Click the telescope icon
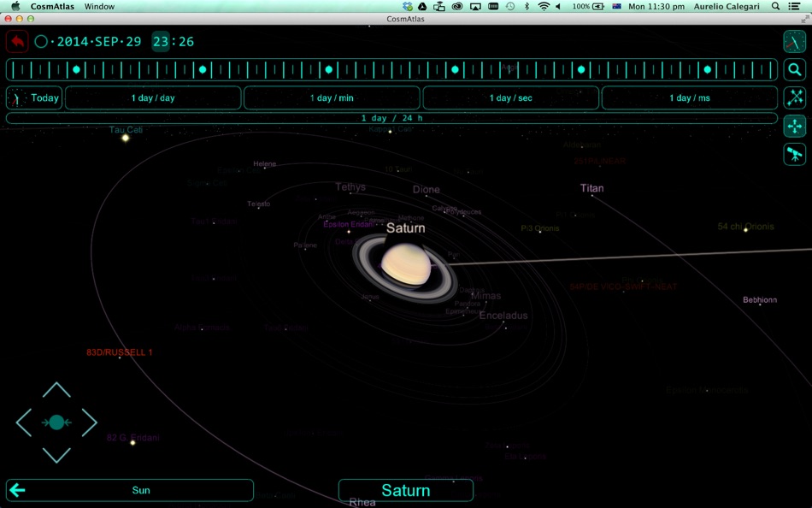Screen dimensions: 812x508 click(794, 154)
